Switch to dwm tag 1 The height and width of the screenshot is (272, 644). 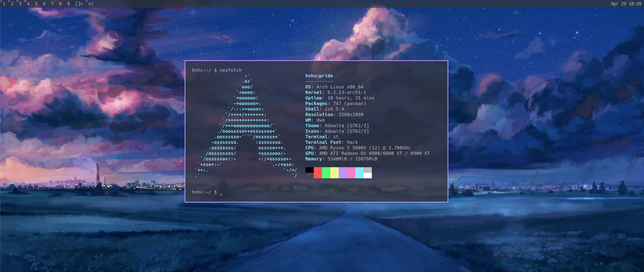(x=4, y=4)
